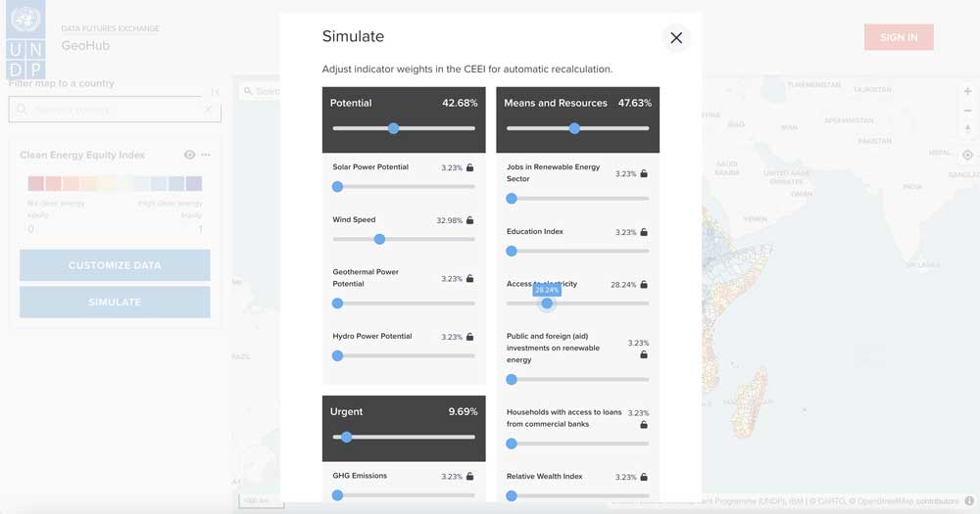Adjust the Potential category slider

click(x=393, y=128)
